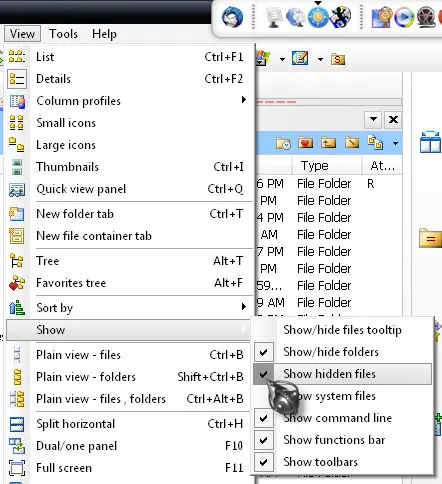Click the Full screen icon
This screenshot has width=442, height=484.
(17, 468)
